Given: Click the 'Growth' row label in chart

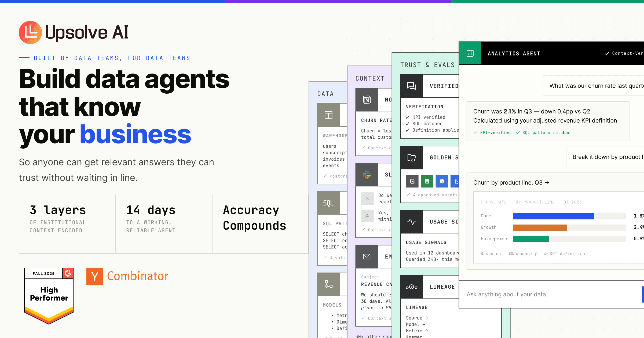Looking at the screenshot, I should click(x=489, y=227).
